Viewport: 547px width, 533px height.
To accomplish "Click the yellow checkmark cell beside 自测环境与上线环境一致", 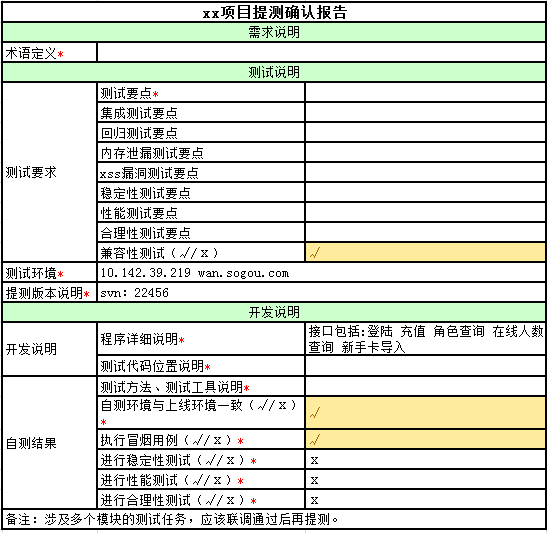I will (x=425, y=412).
